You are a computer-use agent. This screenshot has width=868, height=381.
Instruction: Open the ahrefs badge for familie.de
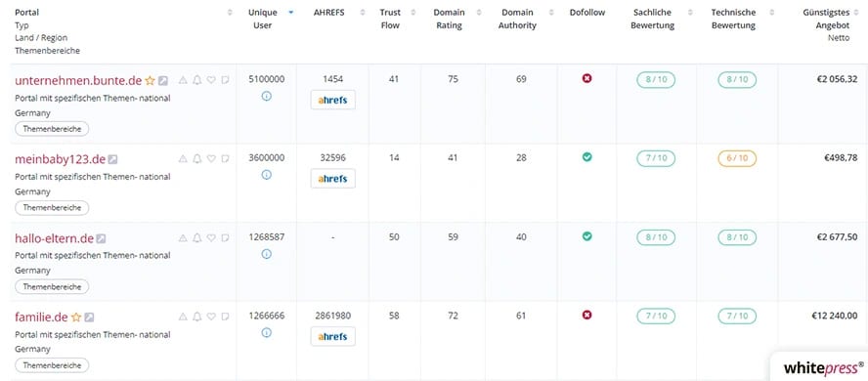point(332,336)
